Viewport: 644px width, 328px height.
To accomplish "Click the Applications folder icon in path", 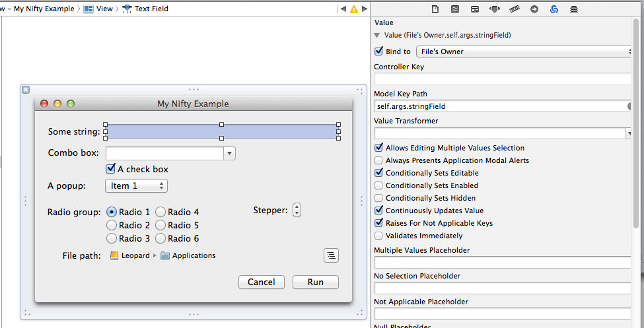I will point(165,255).
